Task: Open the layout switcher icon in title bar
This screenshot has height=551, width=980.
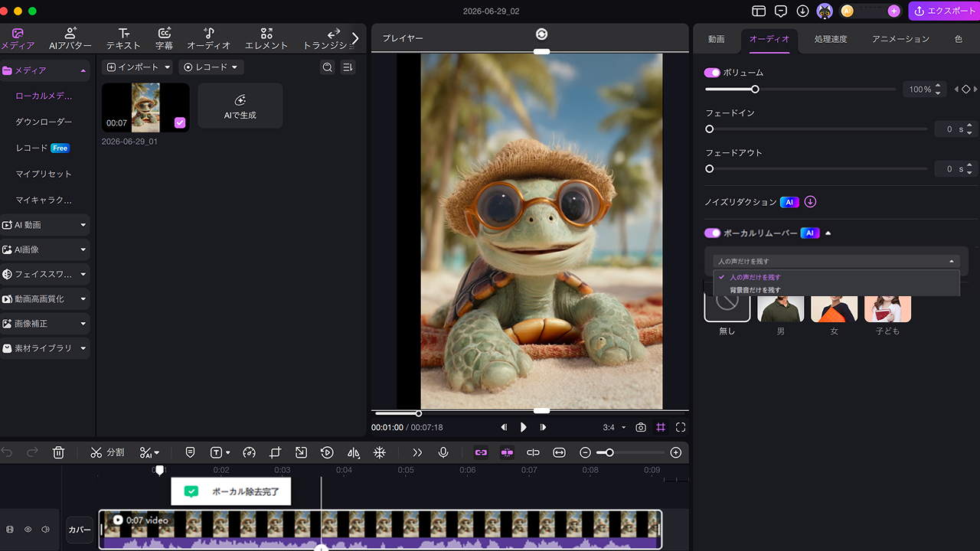Action: tap(759, 11)
